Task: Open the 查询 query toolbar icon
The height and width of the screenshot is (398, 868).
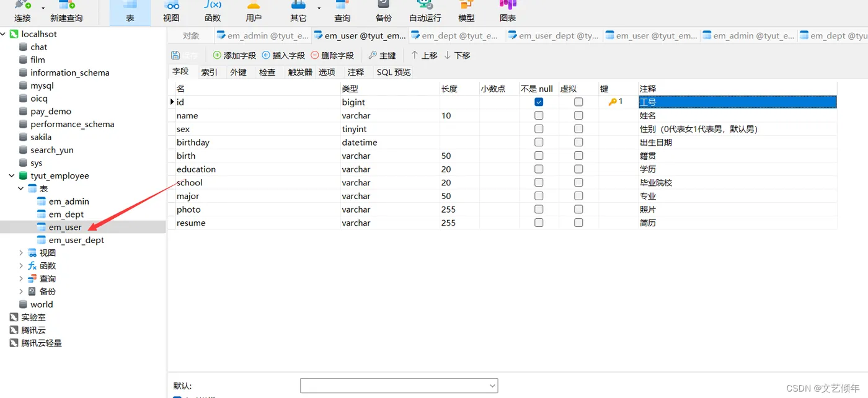Action: pos(342,12)
